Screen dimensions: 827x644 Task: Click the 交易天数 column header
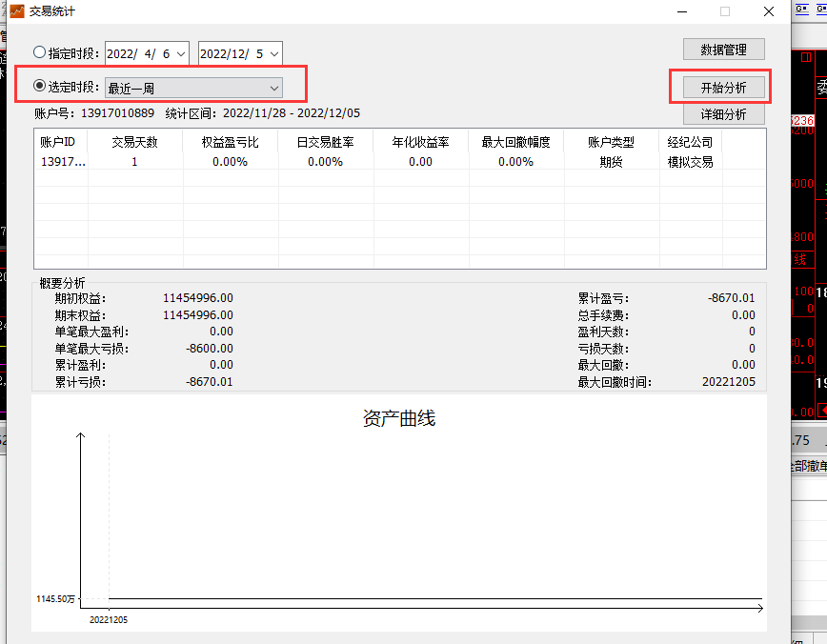coord(134,142)
